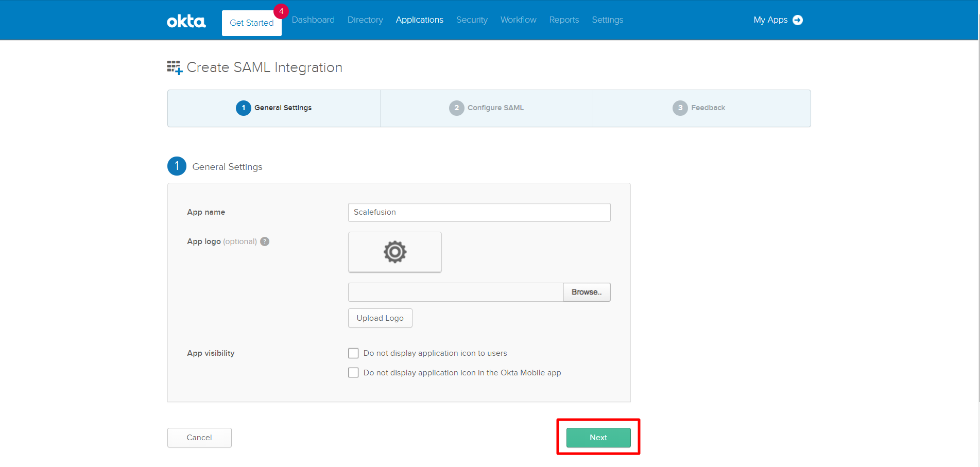This screenshot has width=980, height=467.
Task: Open the Dashboard menu
Action: click(x=313, y=20)
